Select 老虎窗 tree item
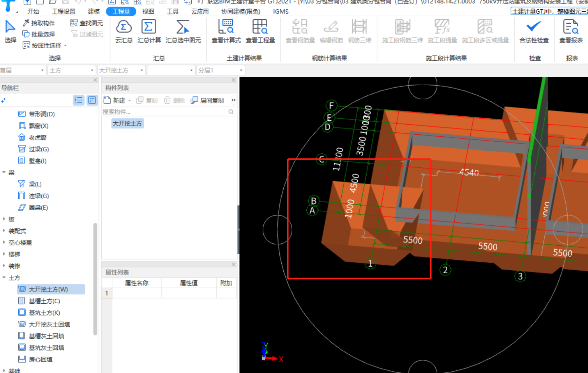This screenshot has height=373, width=588. click(x=32, y=137)
